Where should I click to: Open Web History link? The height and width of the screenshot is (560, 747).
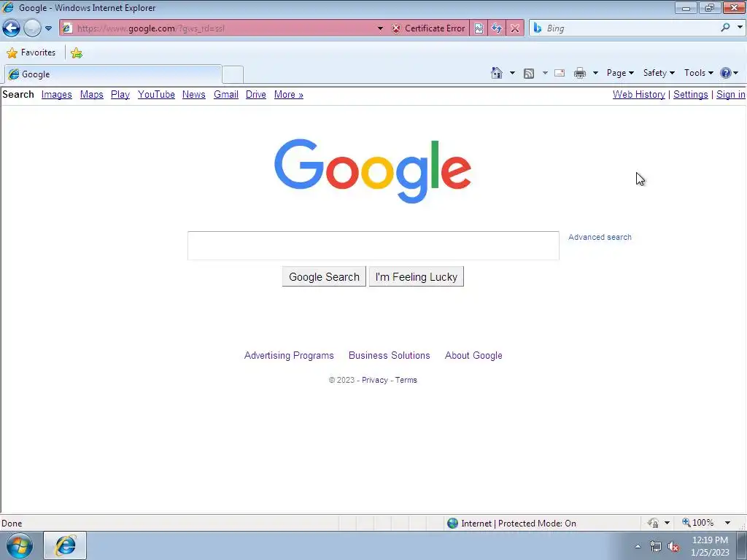[x=639, y=94]
